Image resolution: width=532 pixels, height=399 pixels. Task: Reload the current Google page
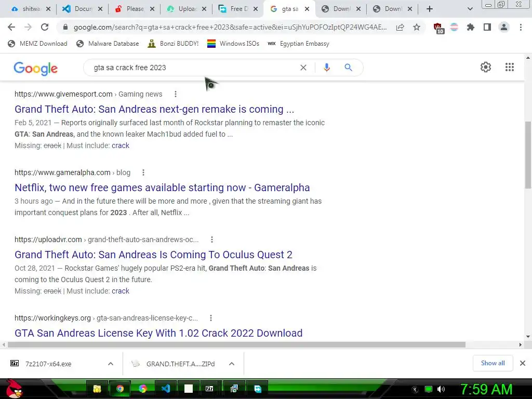[45, 27]
